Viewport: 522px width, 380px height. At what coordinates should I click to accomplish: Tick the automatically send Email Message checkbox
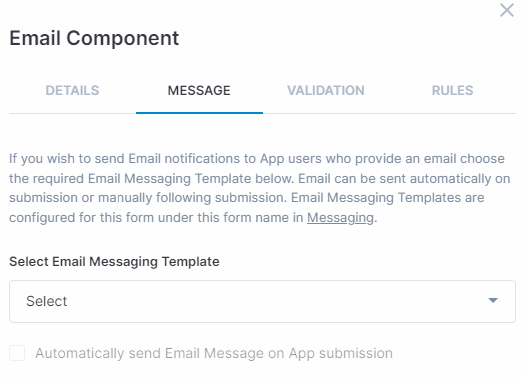tap(17, 353)
